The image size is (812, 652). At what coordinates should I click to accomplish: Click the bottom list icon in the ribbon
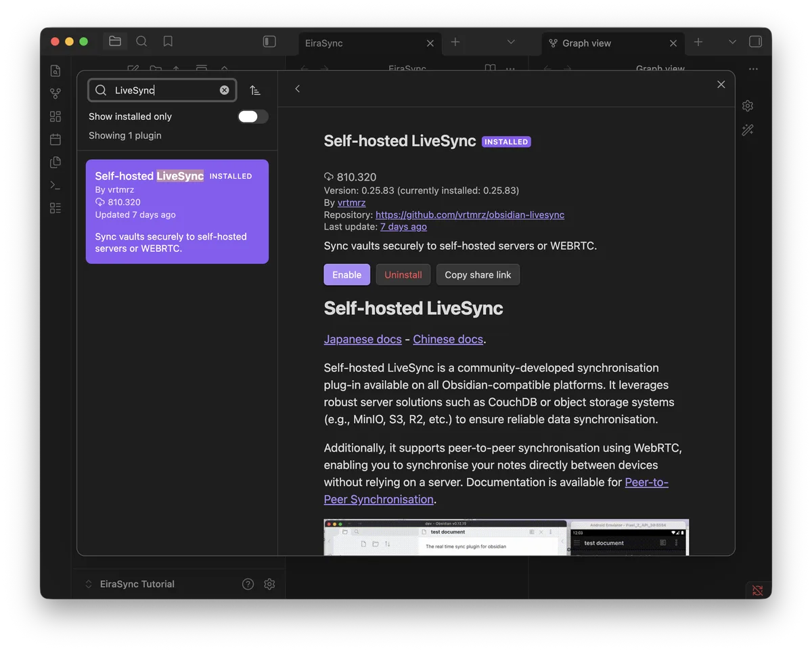[x=55, y=209]
